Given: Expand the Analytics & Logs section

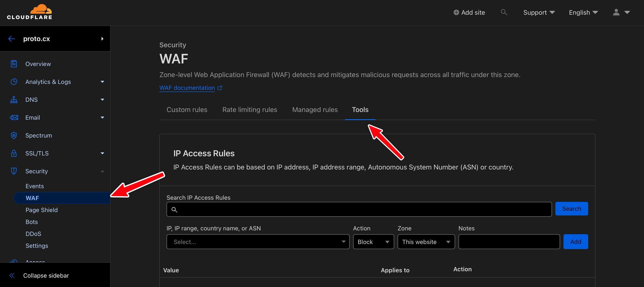Looking at the screenshot, I should pos(102,82).
